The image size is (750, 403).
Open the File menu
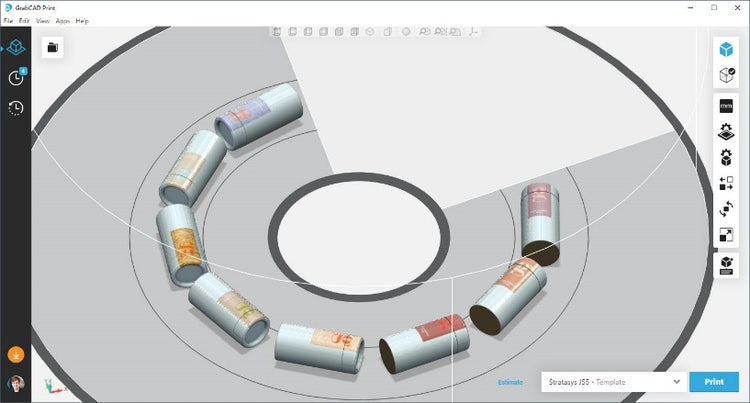point(8,21)
